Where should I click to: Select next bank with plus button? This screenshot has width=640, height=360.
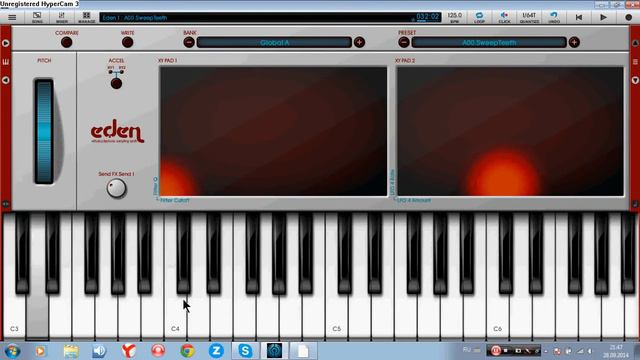point(359,42)
